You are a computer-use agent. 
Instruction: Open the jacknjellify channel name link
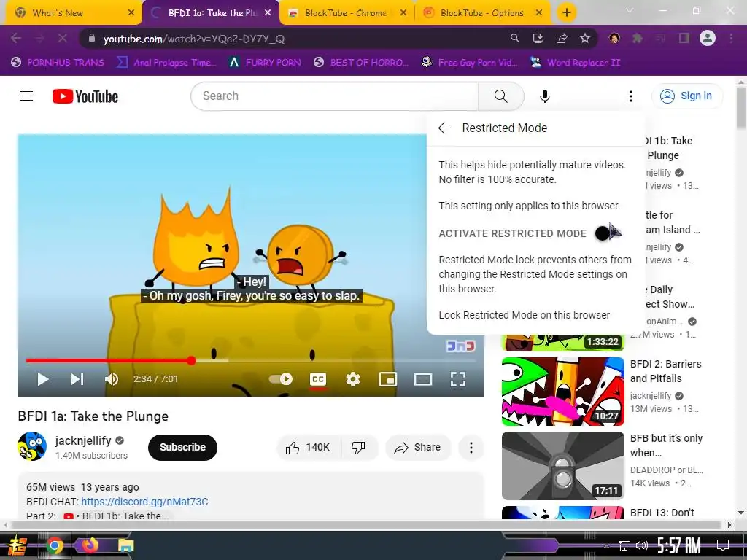coord(83,440)
